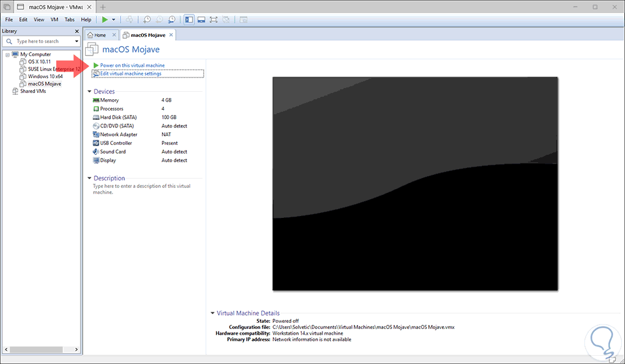Click the console view toolbar icon
The height and width of the screenshot is (364, 625).
[244, 19]
